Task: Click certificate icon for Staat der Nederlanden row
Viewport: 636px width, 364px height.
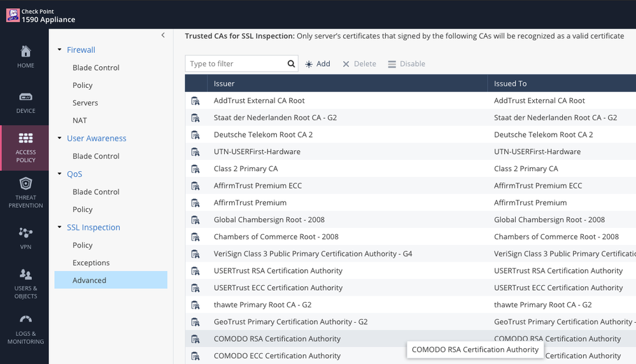Action: coord(195,118)
